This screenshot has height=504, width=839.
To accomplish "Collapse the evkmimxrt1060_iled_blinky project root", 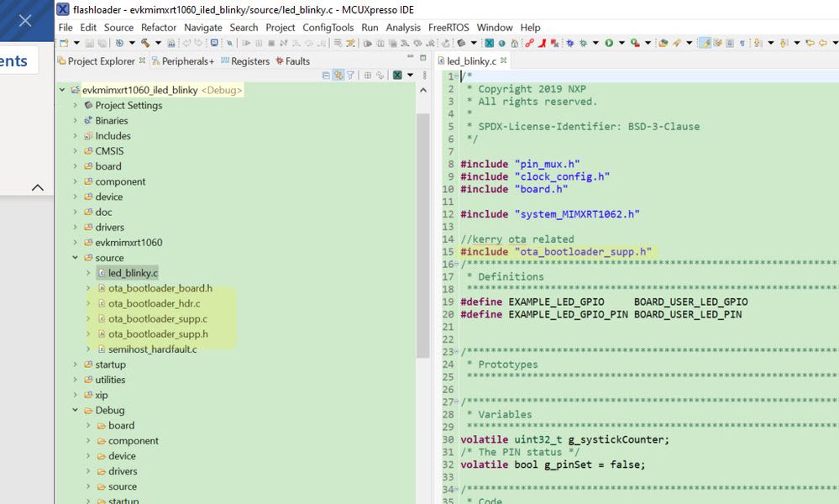I will coord(63,90).
